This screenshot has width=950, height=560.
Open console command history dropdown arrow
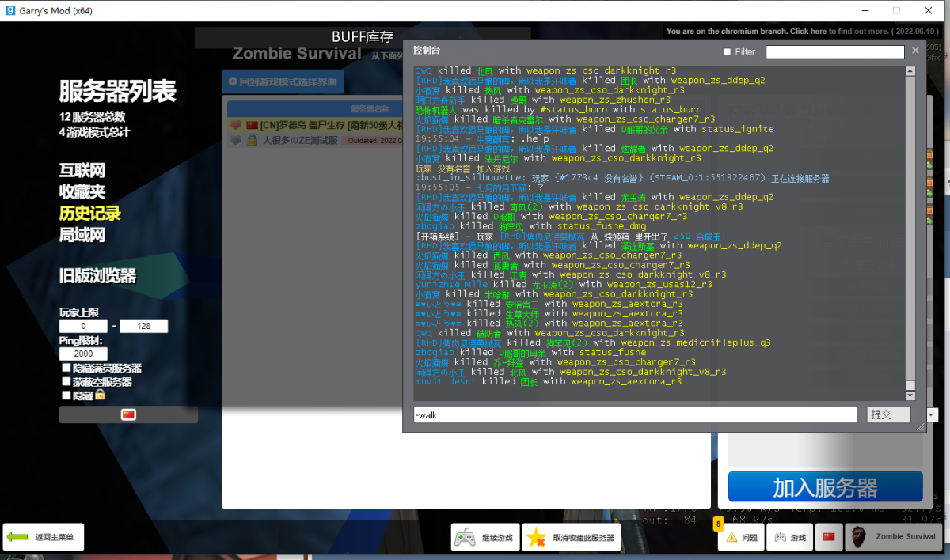(x=931, y=414)
